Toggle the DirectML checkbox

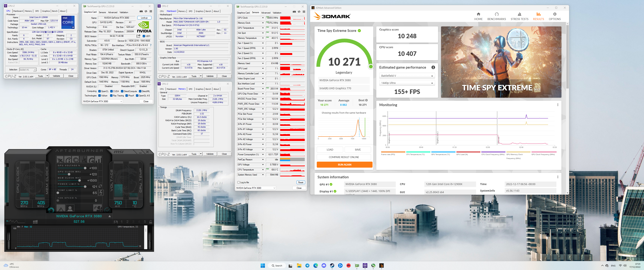140,91
